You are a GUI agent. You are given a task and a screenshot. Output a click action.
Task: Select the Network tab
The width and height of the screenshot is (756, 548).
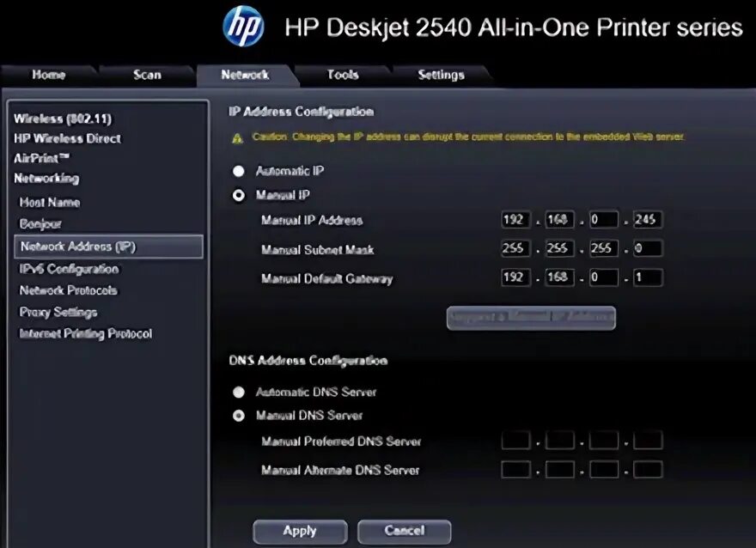point(245,75)
